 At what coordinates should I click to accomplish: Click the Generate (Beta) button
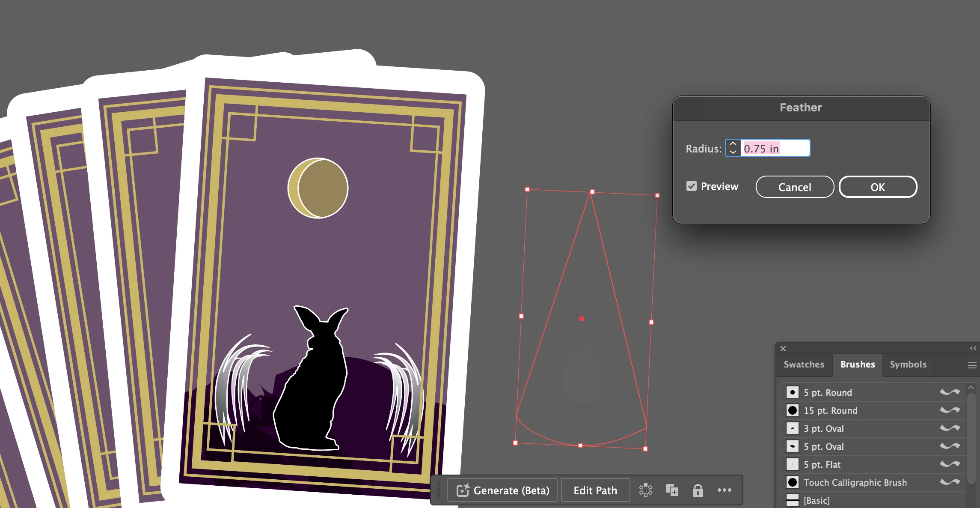tap(503, 490)
